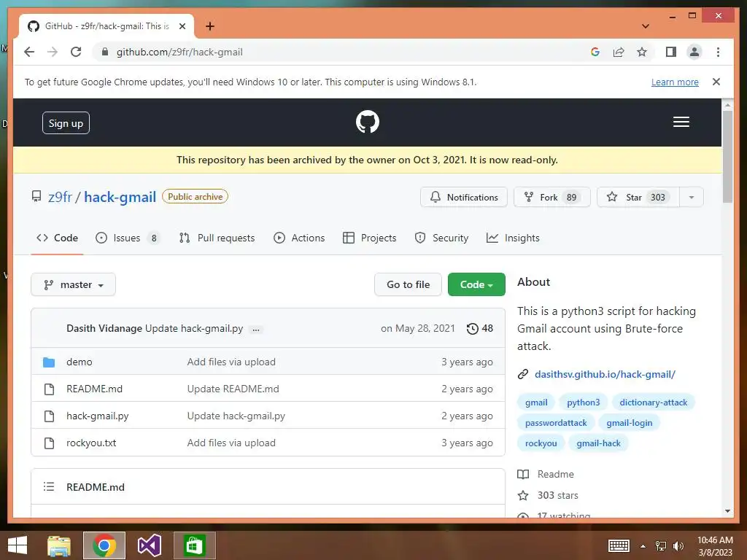The image size is (747, 560).
Task: Click the Sign up button
Action: pyautogui.click(x=66, y=123)
